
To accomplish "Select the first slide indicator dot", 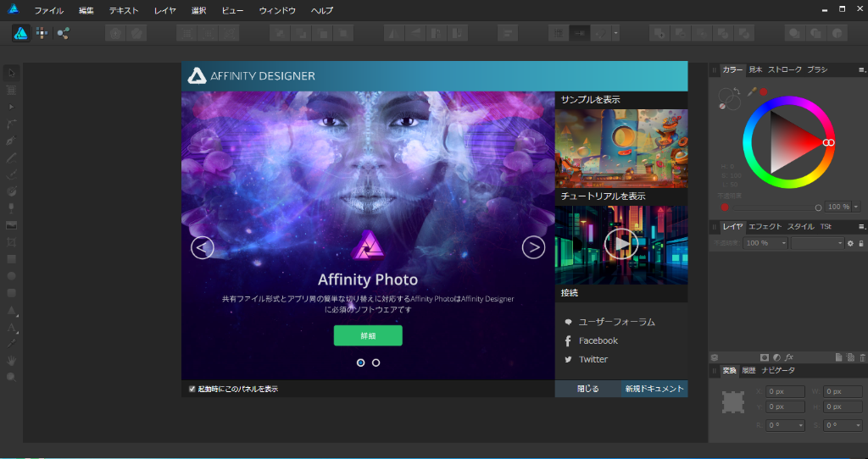I will click(361, 362).
